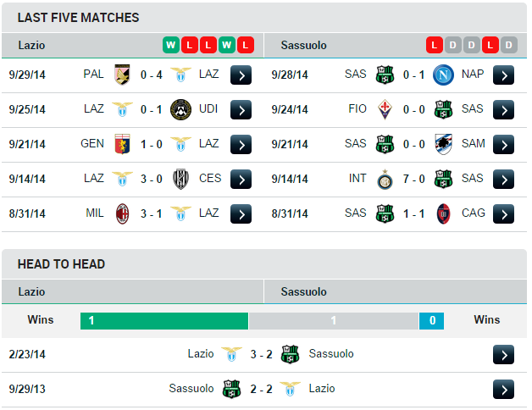
Task: Click Lazio's first green W form badge
Action: tap(171, 45)
